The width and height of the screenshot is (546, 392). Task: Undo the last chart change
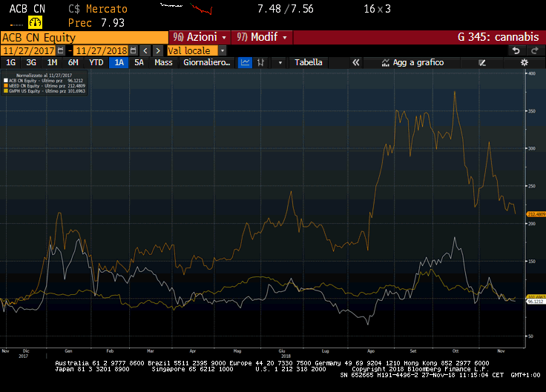click(516, 51)
